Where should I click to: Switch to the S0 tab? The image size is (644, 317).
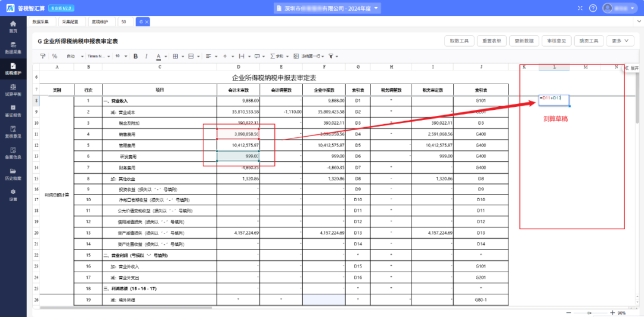(125, 22)
